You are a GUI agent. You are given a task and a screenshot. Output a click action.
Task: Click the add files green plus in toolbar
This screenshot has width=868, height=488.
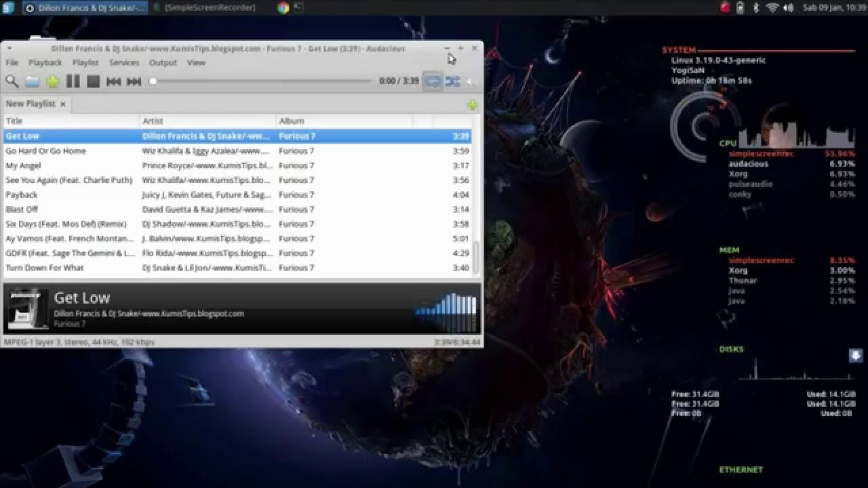[53, 81]
